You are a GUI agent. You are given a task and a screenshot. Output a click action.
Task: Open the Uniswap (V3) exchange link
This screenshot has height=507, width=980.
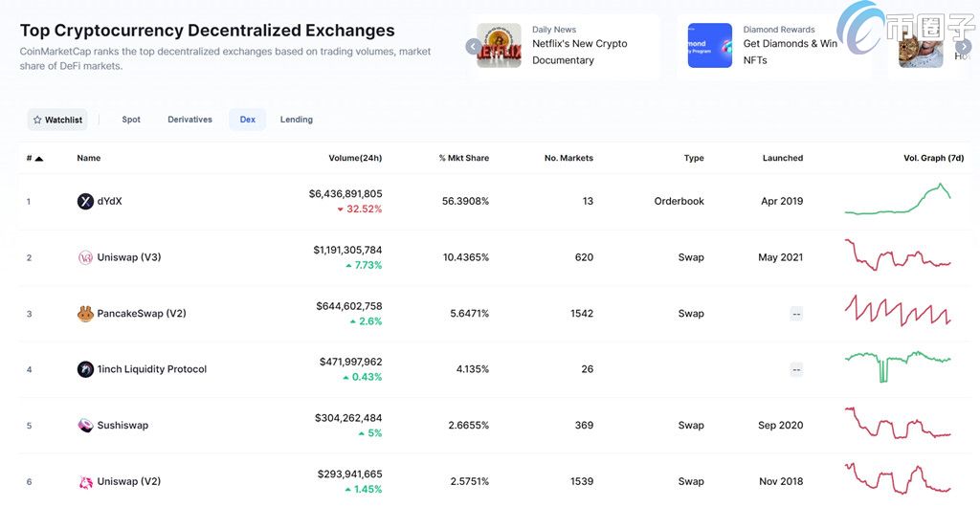point(129,257)
